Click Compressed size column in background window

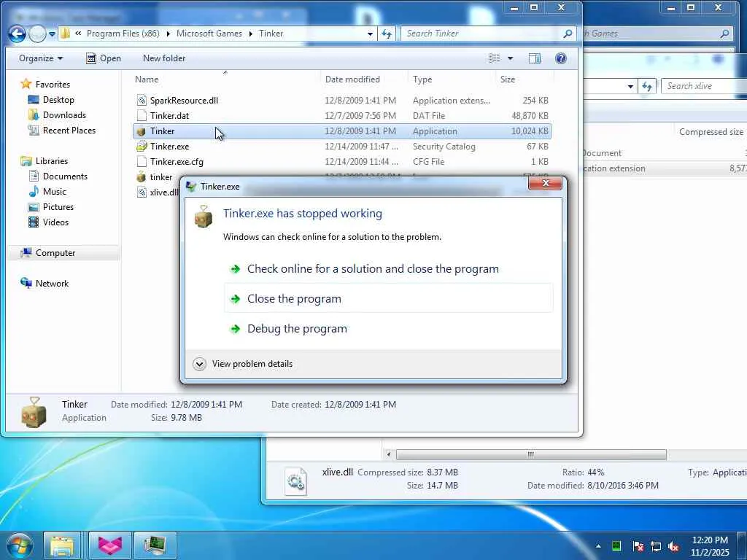(x=711, y=132)
